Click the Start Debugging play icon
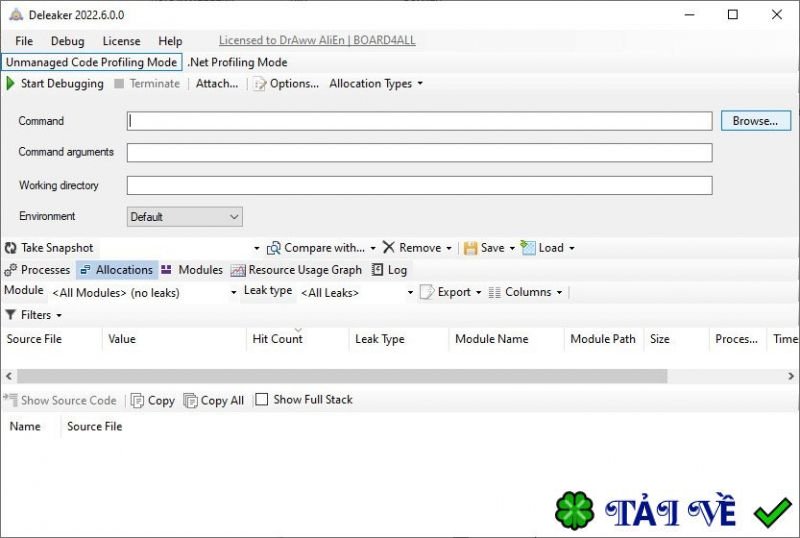Image resolution: width=800 pixels, height=538 pixels. click(10, 83)
